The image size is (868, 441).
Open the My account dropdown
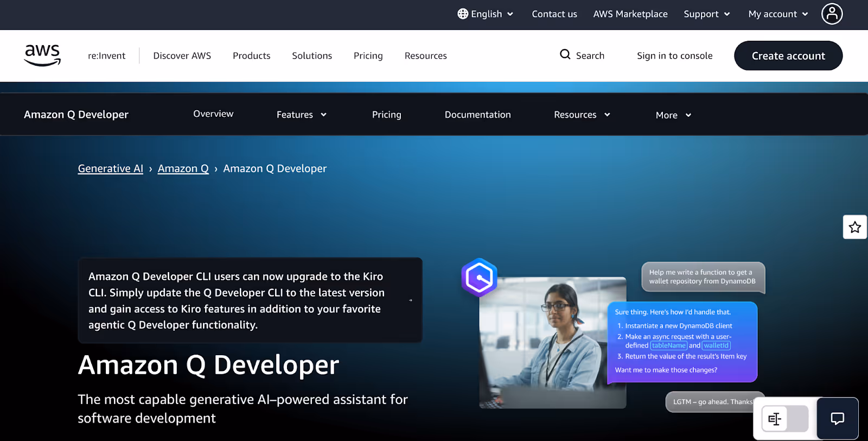(778, 14)
